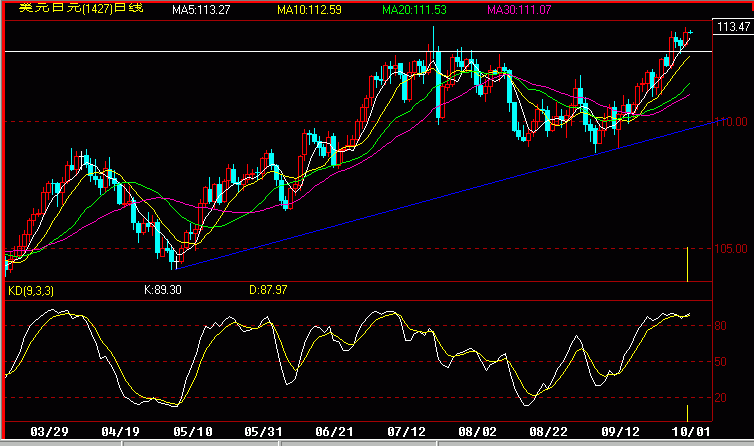Click the 07/12 date label
This screenshot has height=446, width=754.
[406, 431]
